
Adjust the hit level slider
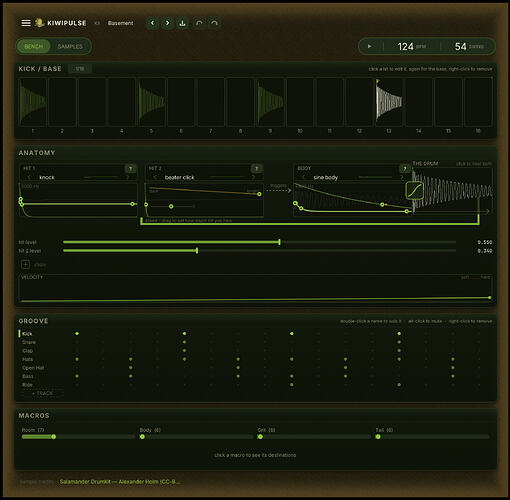click(x=259, y=242)
